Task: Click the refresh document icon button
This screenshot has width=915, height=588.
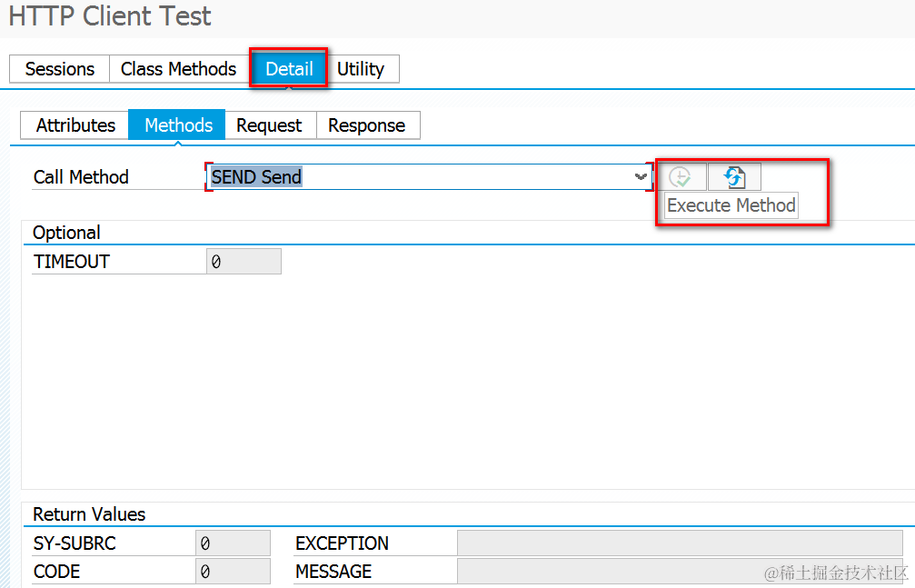Action: 734,177
